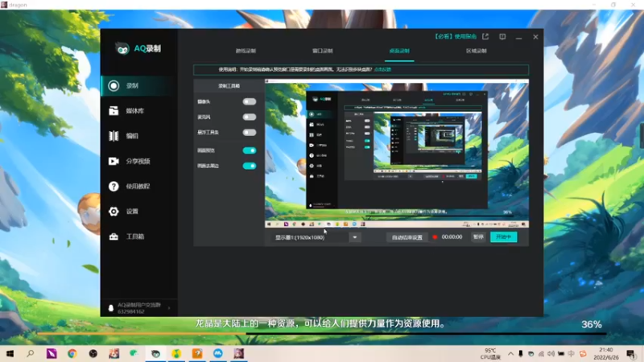Image resolution: width=644 pixels, height=362 pixels.
Task: Toggle the 麦克风 microphone switch
Action: pos(250,117)
